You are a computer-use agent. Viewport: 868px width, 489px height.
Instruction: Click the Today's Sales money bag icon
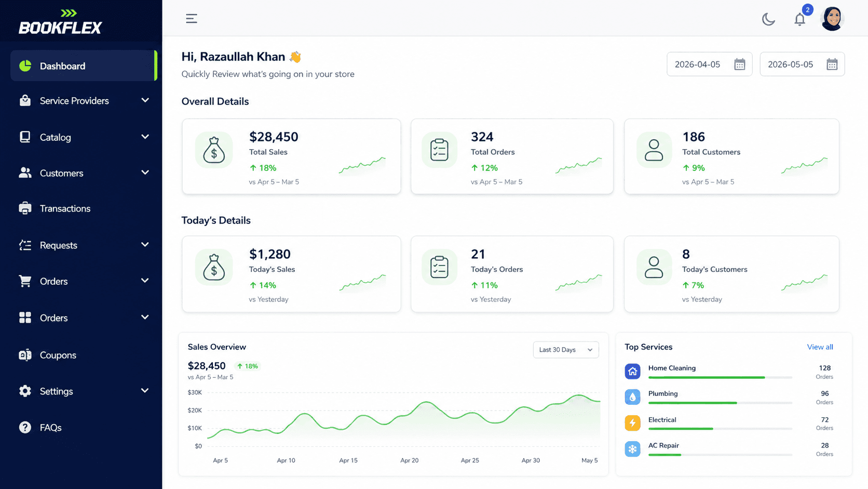click(x=214, y=267)
